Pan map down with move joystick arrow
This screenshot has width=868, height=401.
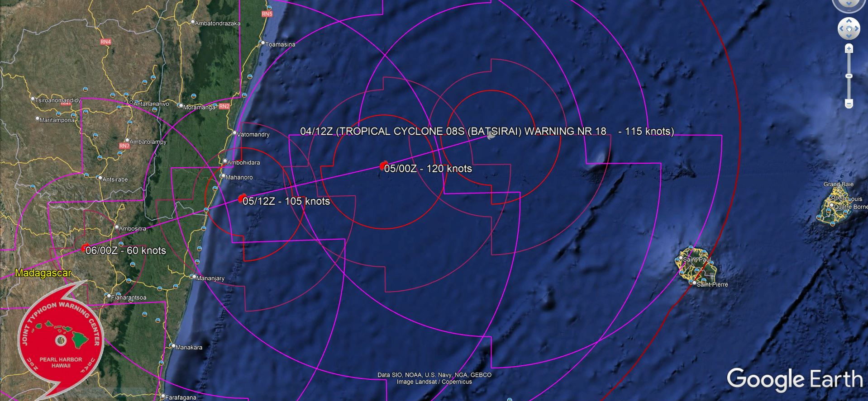coord(849,37)
